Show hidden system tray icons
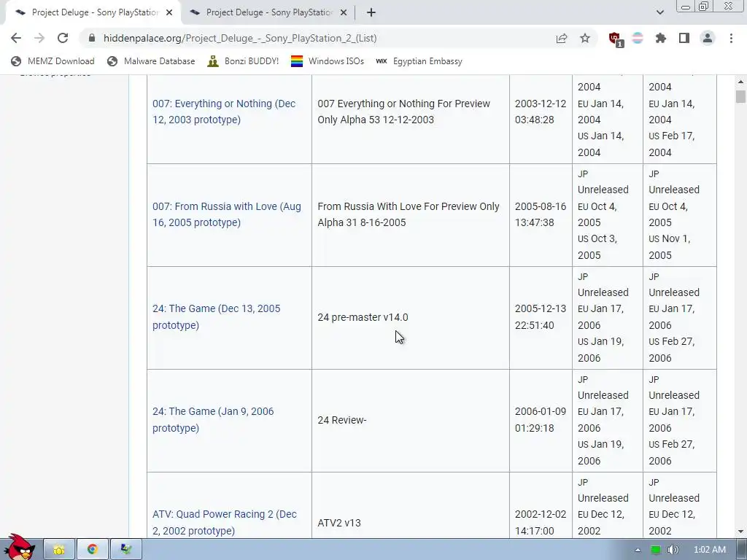Viewport: 747px width, 560px height. [638, 550]
